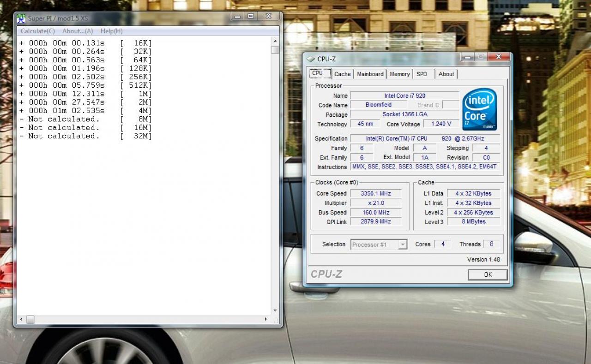Click the L1 Data value '4 x 32 KBytes'
Screen dimensions: 591x364
click(x=473, y=193)
